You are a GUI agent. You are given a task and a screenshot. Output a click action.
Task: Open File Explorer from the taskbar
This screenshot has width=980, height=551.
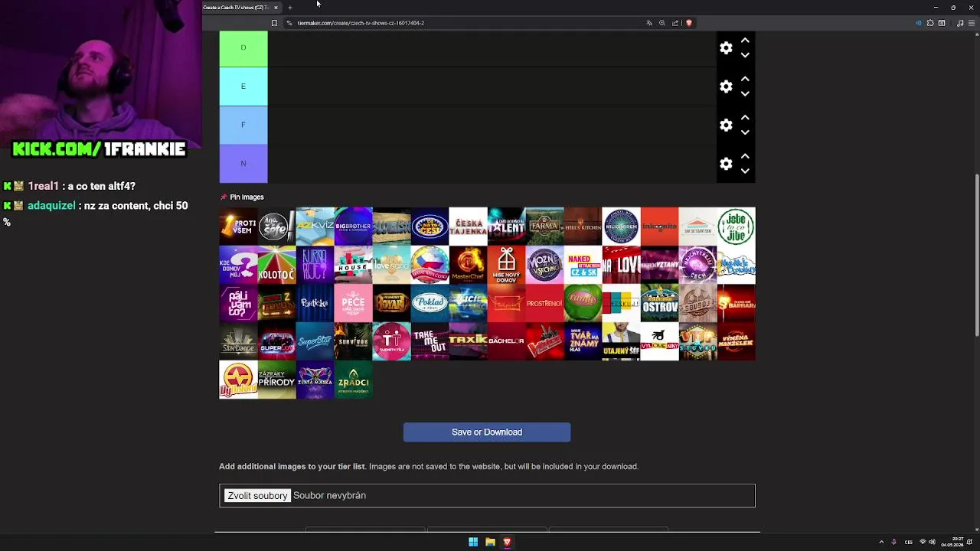[x=490, y=542]
